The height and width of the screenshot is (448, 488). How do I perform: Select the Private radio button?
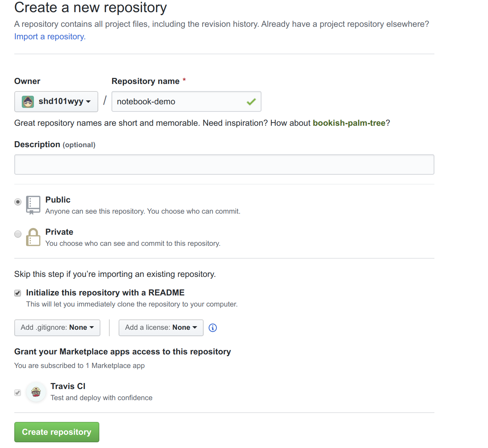(18, 234)
